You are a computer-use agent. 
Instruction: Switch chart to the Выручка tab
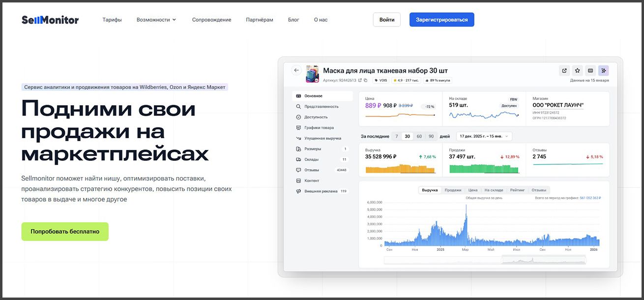tap(430, 190)
